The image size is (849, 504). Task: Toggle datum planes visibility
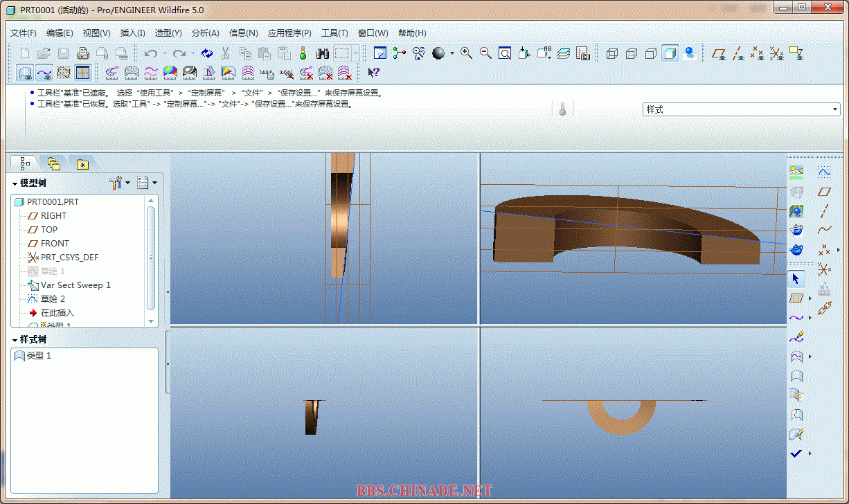(x=720, y=53)
